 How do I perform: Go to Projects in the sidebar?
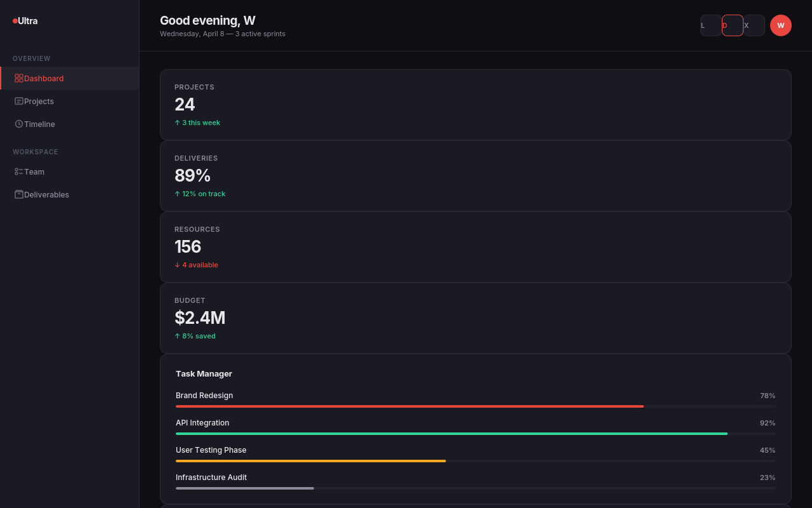coord(70,101)
